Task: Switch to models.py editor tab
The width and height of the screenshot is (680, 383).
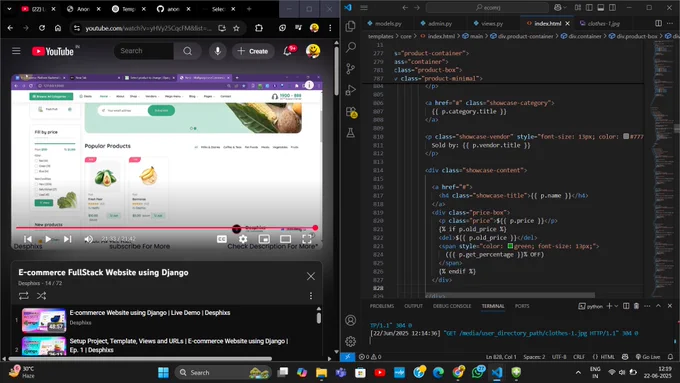Action: (385, 23)
